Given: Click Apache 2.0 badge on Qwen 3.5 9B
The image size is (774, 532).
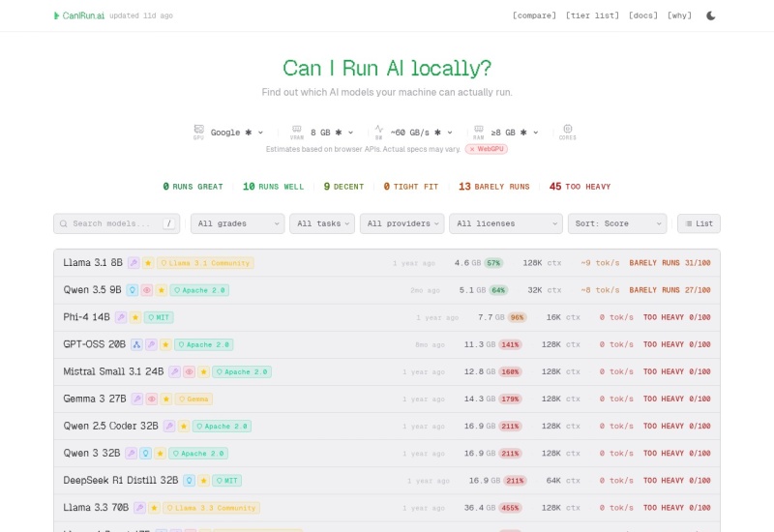Looking at the screenshot, I should (x=199, y=290).
